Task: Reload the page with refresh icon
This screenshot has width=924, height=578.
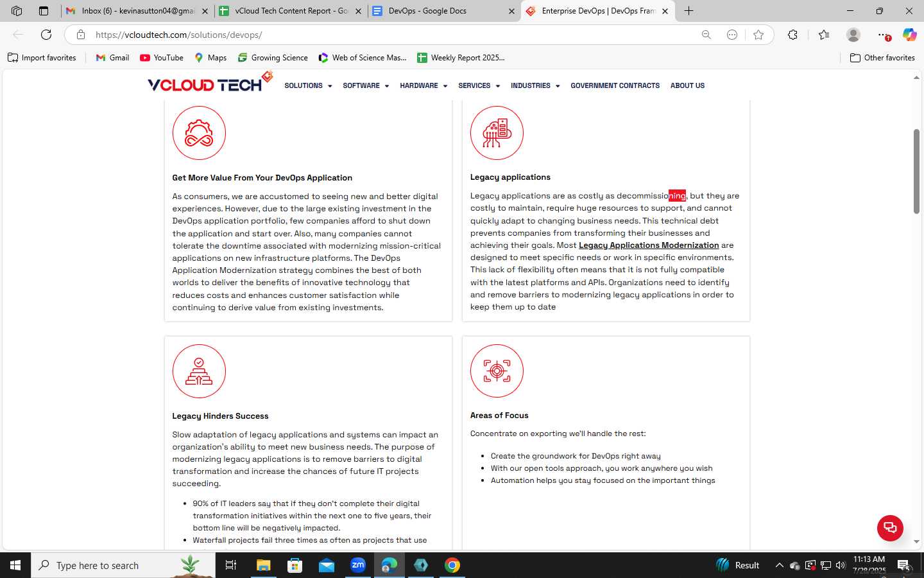Action: pos(46,35)
